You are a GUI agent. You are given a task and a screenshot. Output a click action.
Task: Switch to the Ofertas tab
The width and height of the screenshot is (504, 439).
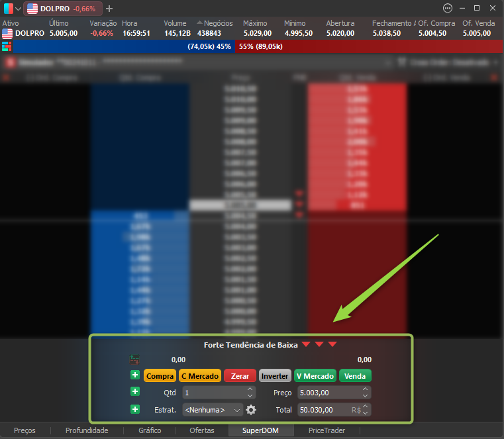pyautogui.click(x=202, y=430)
